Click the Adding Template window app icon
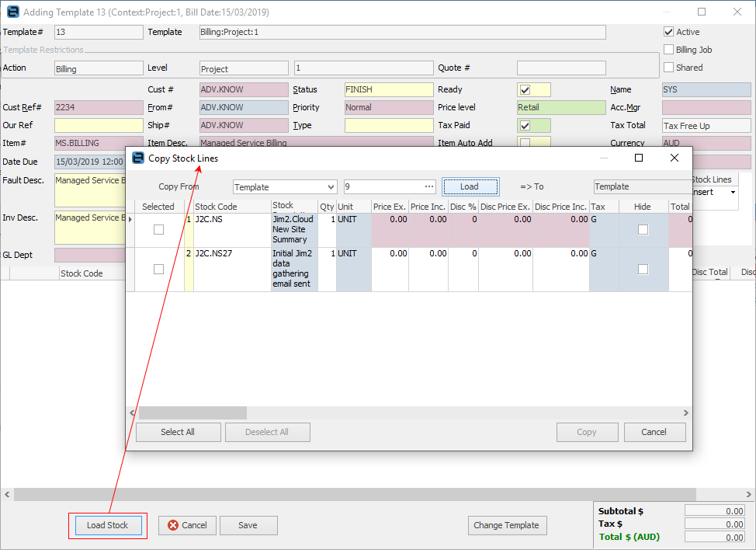 pyautogui.click(x=12, y=12)
